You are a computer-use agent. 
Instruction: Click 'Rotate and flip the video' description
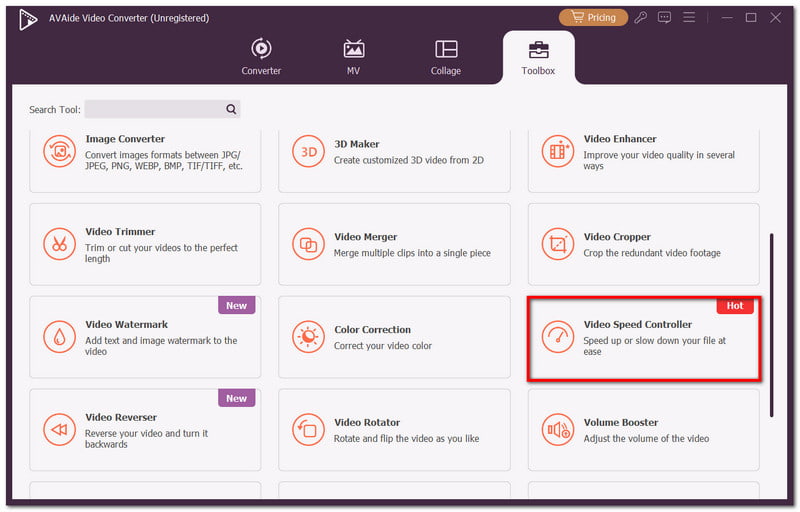click(407, 439)
